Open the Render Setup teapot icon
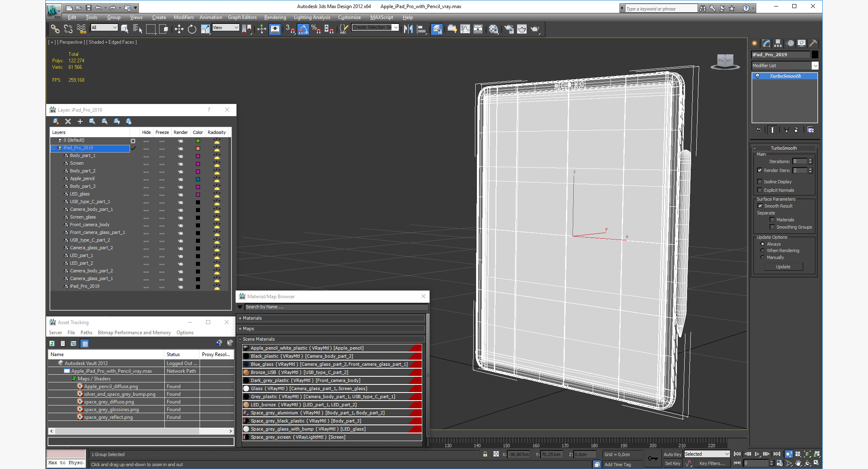 pyautogui.click(x=509, y=29)
